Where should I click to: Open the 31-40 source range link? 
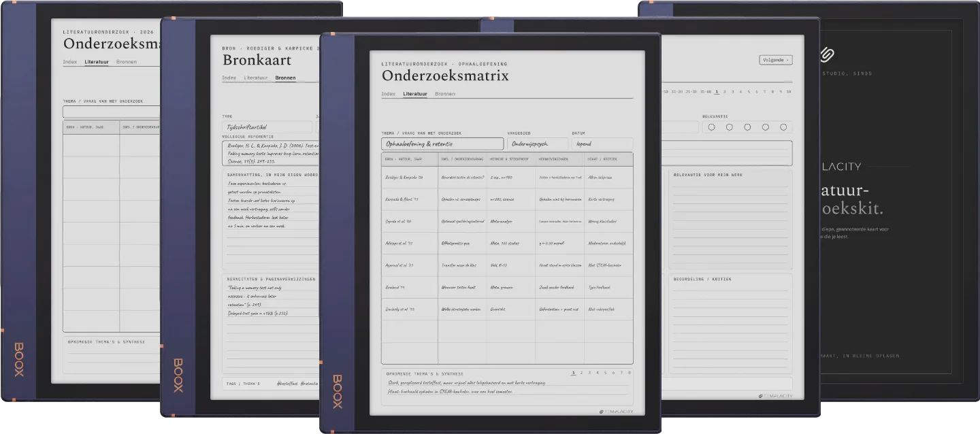[705, 91]
